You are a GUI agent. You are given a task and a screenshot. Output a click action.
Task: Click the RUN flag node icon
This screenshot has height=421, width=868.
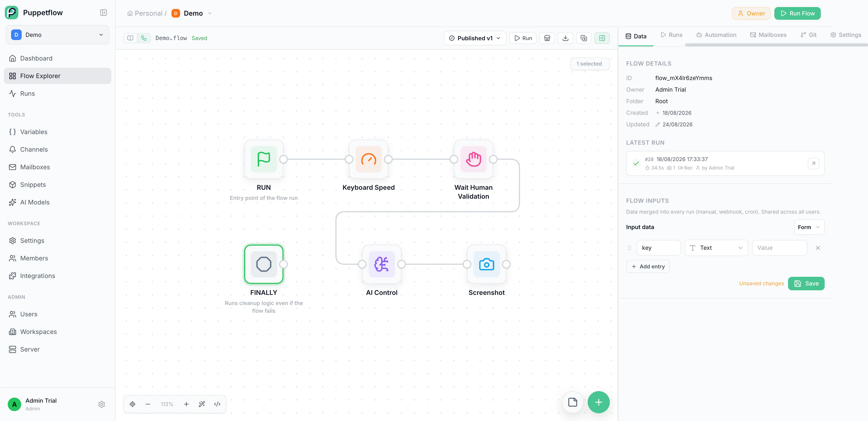click(x=263, y=159)
